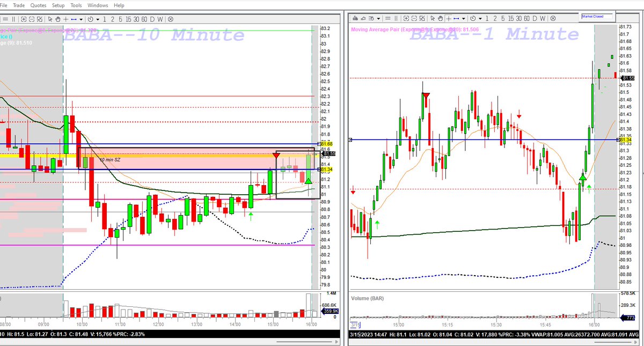Set 10 Minute chart to 1-minute interval
This screenshot has width=644, height=346.
[105, 19]
